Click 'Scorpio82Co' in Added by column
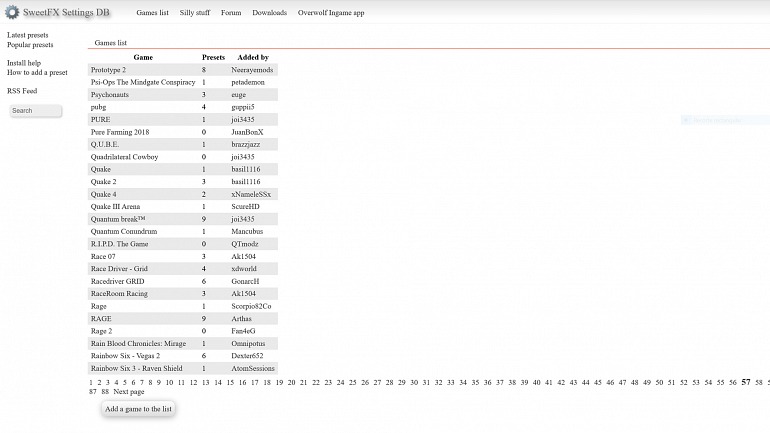The image size is (770, 433). click(x=251, y=306)
